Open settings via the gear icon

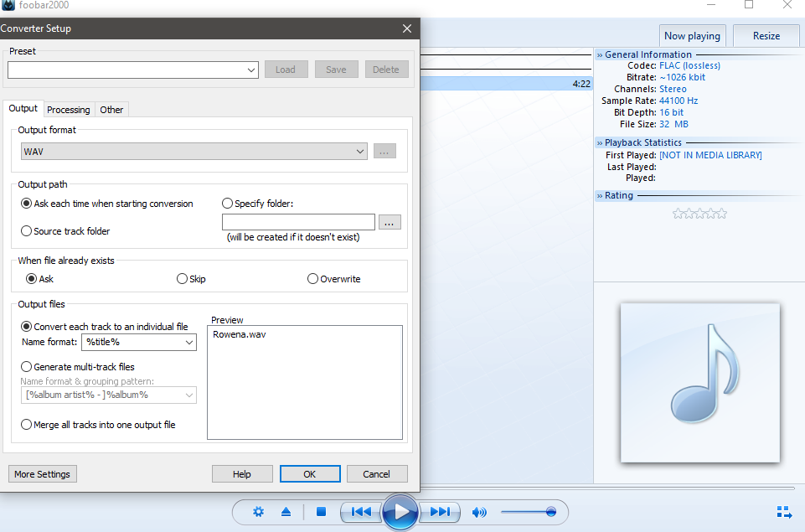[x=258, y=512]
